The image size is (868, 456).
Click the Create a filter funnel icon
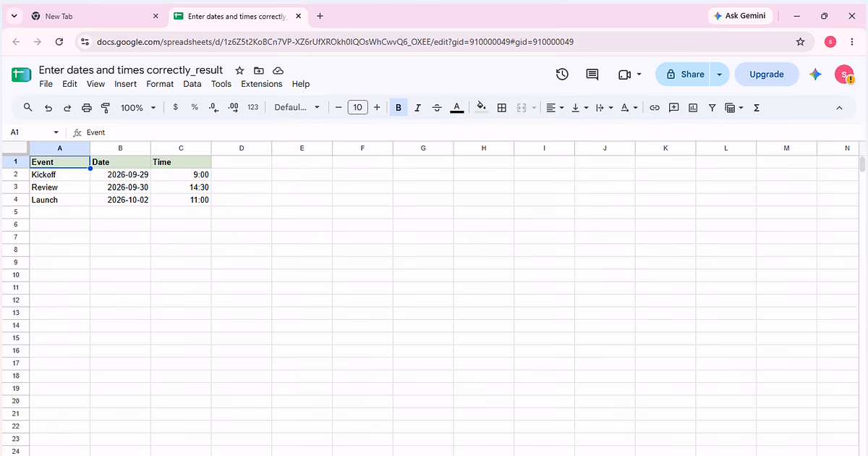tap(712, 107)
